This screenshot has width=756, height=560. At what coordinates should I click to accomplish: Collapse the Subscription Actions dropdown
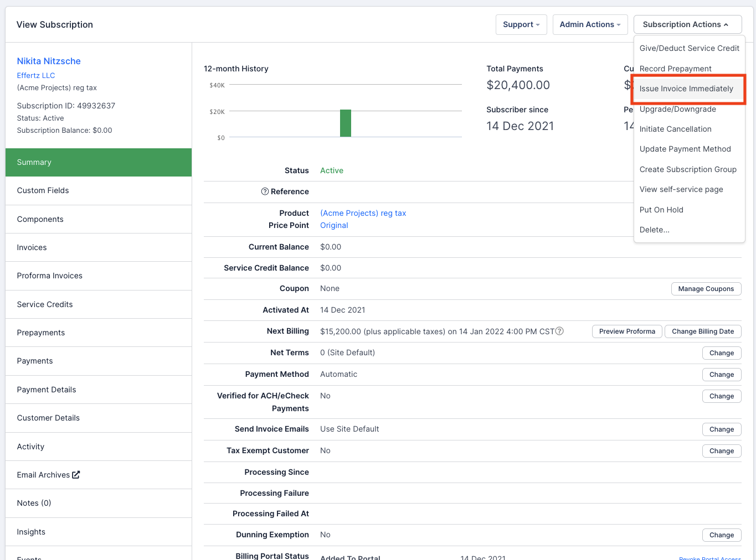(687, 24)
